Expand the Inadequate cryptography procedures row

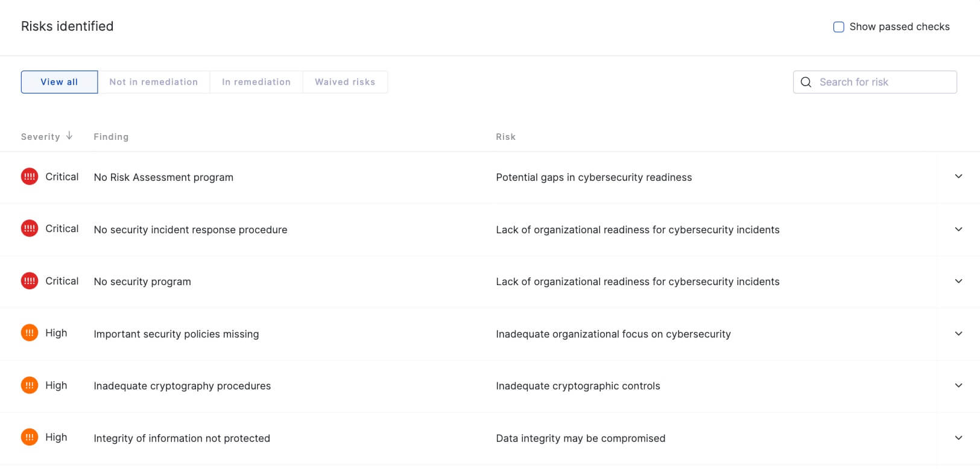[958, 385]
